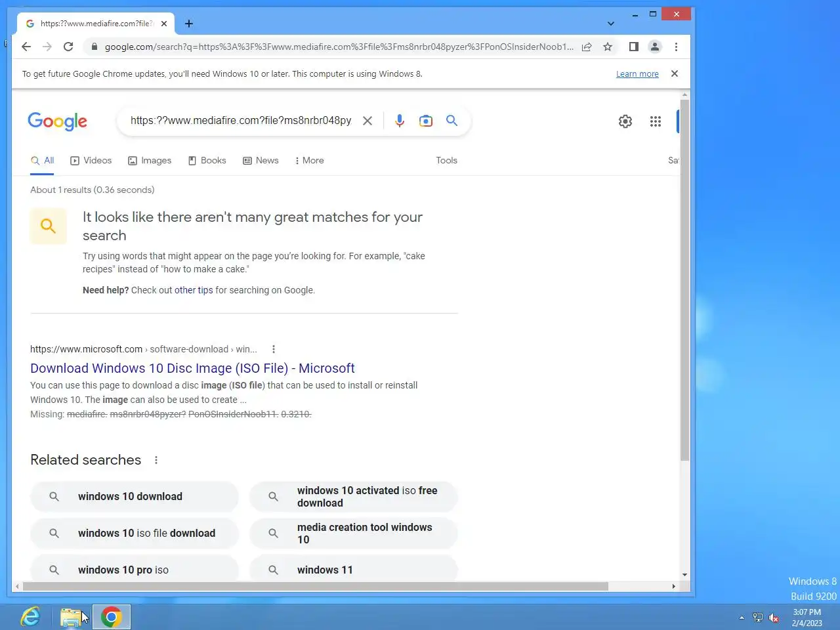Screen dimensions: 840x630
Task: Click the vertical scrollbar up arrow
Action: coord(684,95)
